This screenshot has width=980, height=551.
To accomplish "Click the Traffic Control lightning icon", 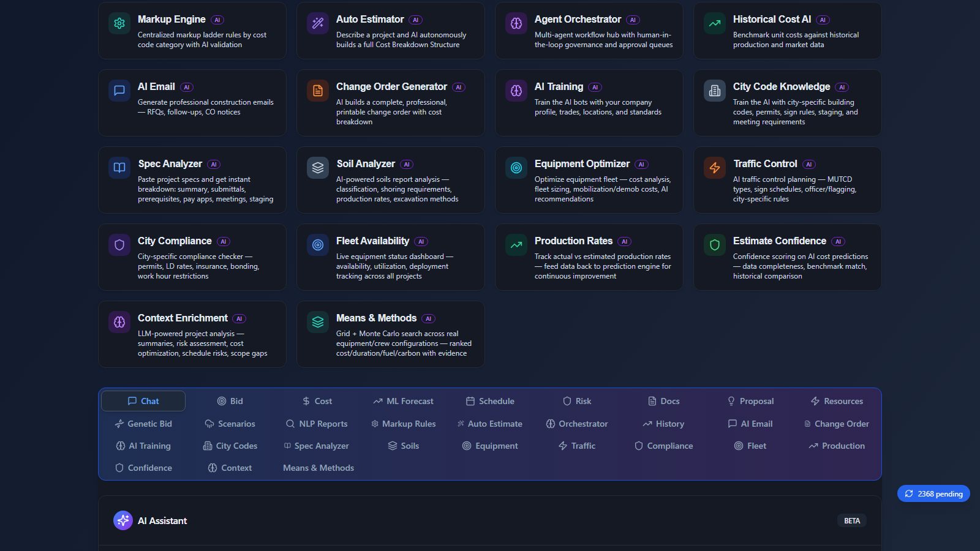I will [715, 168].
